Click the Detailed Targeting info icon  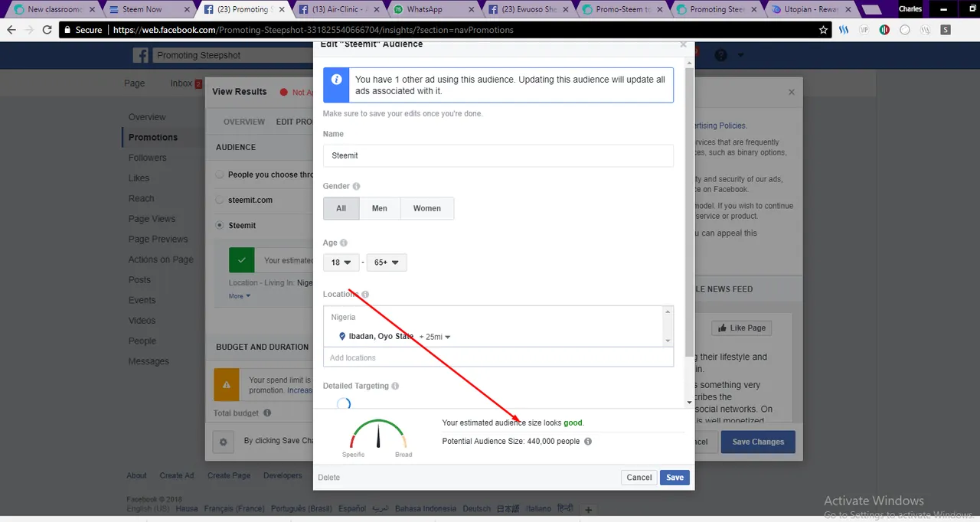[395, 387]
